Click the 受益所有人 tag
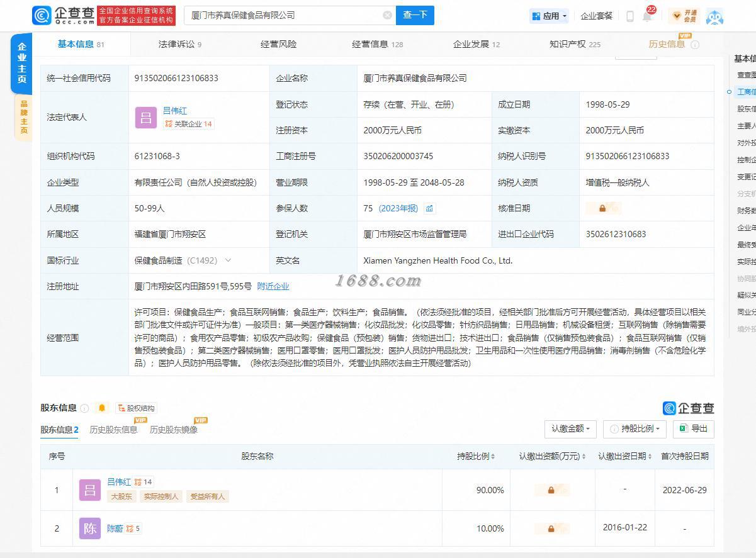This screenshot has width=756, height=558. (208, 496)
